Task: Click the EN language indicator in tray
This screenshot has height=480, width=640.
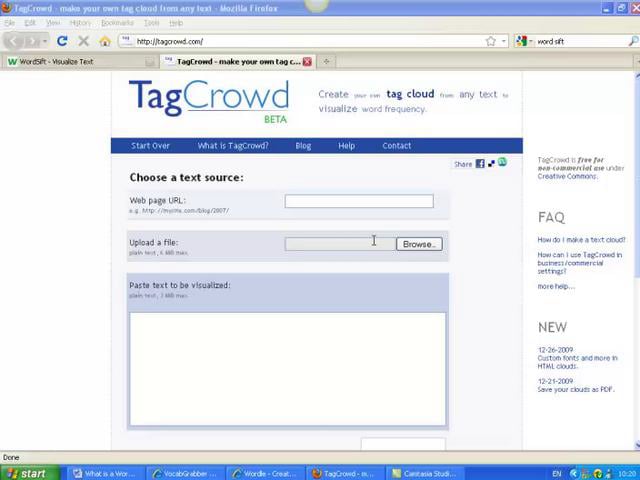Action: pos(557,473)
